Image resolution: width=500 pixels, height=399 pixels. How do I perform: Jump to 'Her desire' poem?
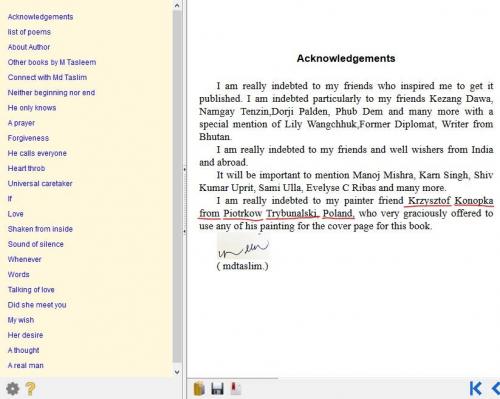click(25, 335)
